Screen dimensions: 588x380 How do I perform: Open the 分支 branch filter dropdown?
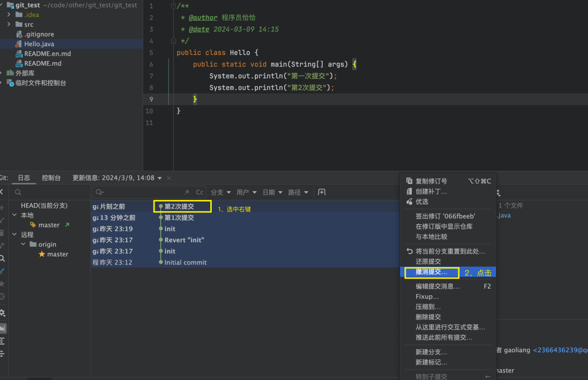[220, 192]
